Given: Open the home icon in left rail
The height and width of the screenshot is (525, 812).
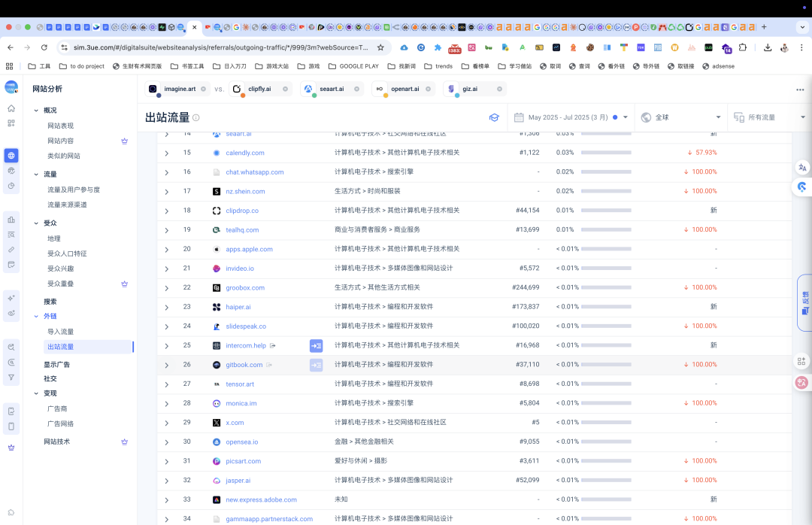Looking at the screenshot, I should click(x=11, y=108).
